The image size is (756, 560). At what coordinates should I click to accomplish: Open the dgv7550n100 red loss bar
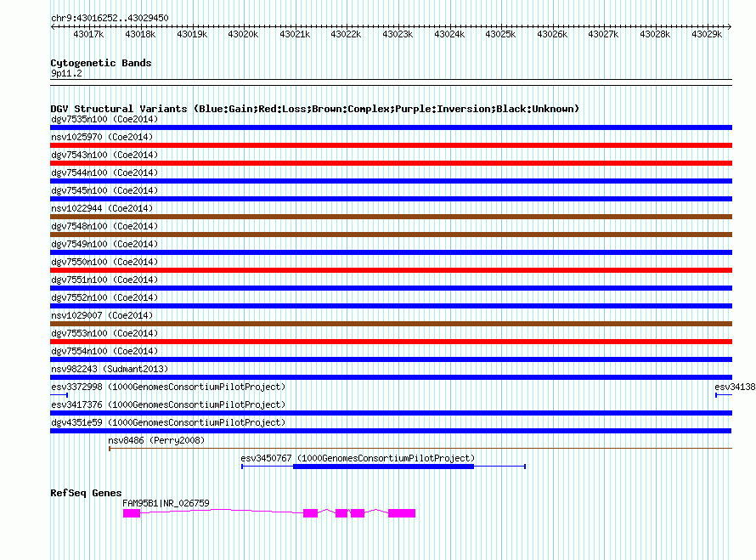[391, 270]
